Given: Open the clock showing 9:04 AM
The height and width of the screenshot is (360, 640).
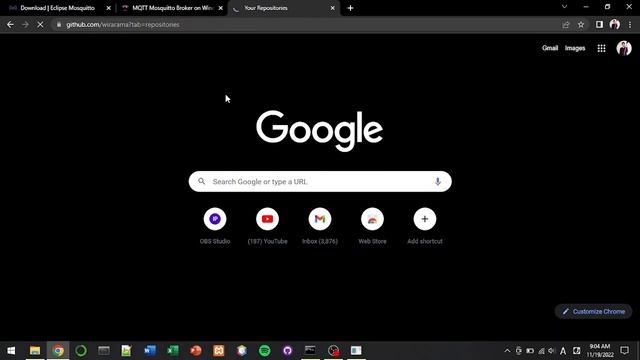Looking at the screenshot, I should pyautogui.click(x=600, y=351).
